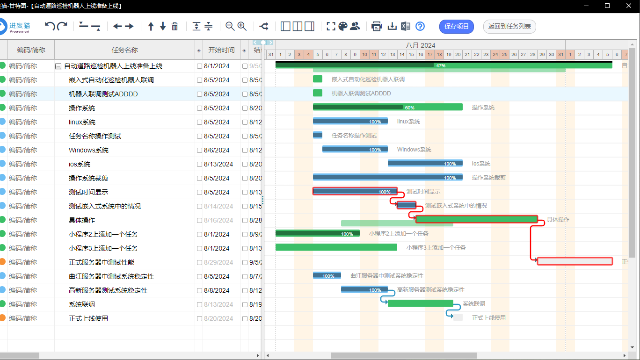The width and height of the screenshot is (640, 360).
Task: Click the Gantt vertical scrollbar down arrow
Action: tap(632, 347)
